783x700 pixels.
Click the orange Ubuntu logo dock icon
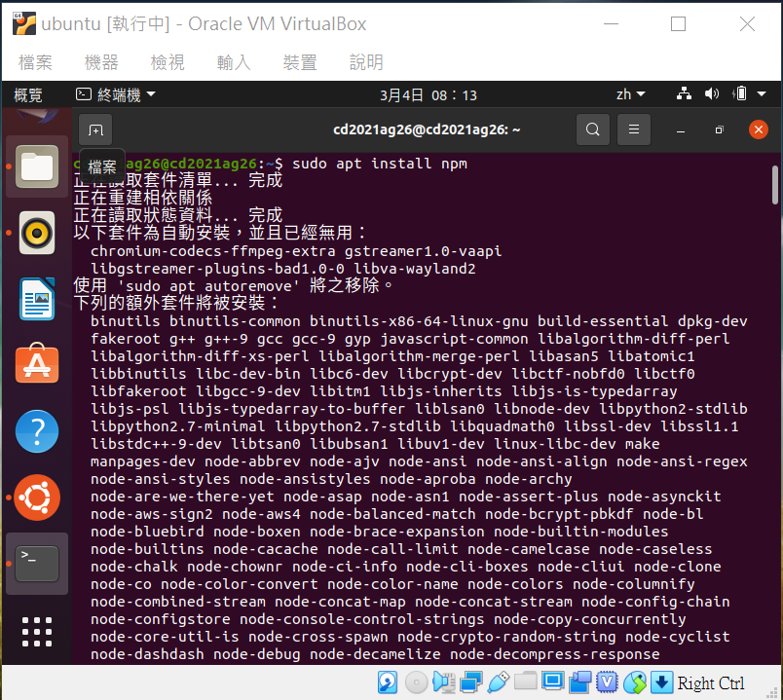(37, 497)
